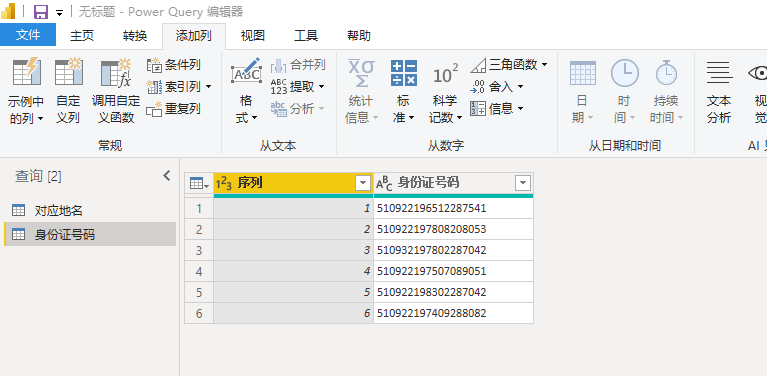This screenshot has width=767, height=376.
Task: Expand the 提取 dropdown arrow
Action: point(321,87)
